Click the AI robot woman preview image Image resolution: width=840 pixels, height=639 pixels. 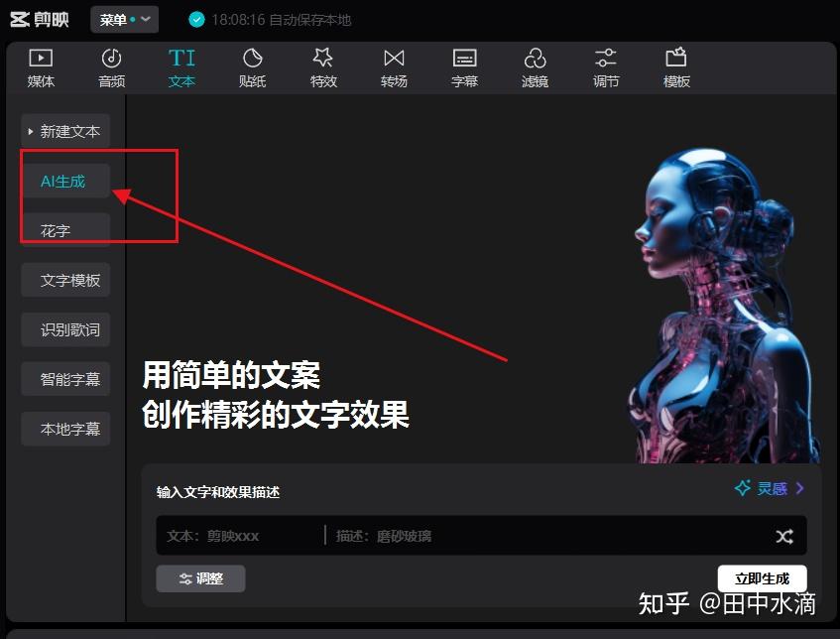[x=723, y=306]
